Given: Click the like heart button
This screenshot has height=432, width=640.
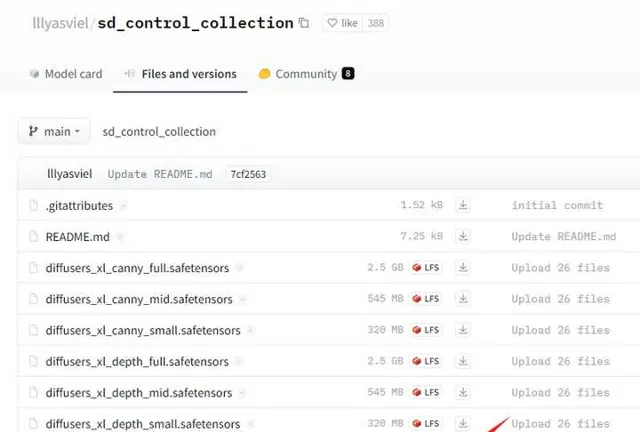Looking at the screenshot, I should click(x=342, y=23).
